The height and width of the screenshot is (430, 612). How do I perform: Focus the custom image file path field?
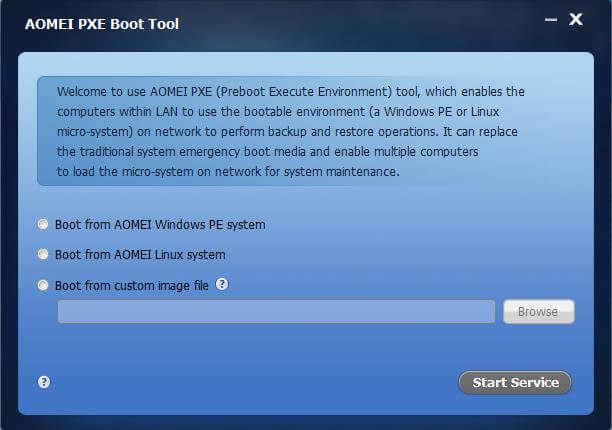tap(276, 311)
